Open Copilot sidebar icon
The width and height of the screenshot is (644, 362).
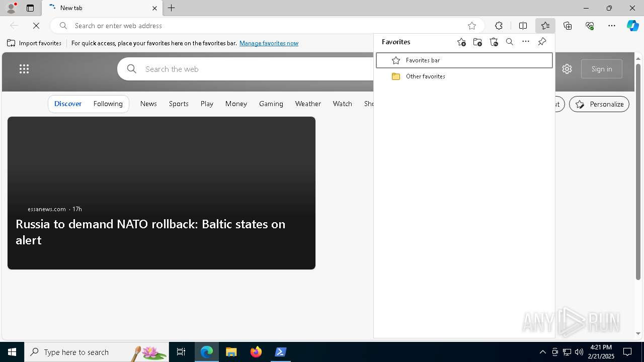click(633, 26)
